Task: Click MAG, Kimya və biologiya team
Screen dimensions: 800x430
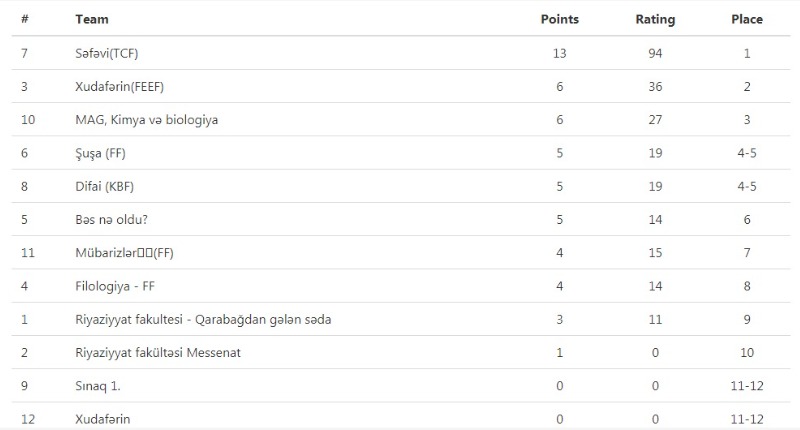Action: click(146, 120)
